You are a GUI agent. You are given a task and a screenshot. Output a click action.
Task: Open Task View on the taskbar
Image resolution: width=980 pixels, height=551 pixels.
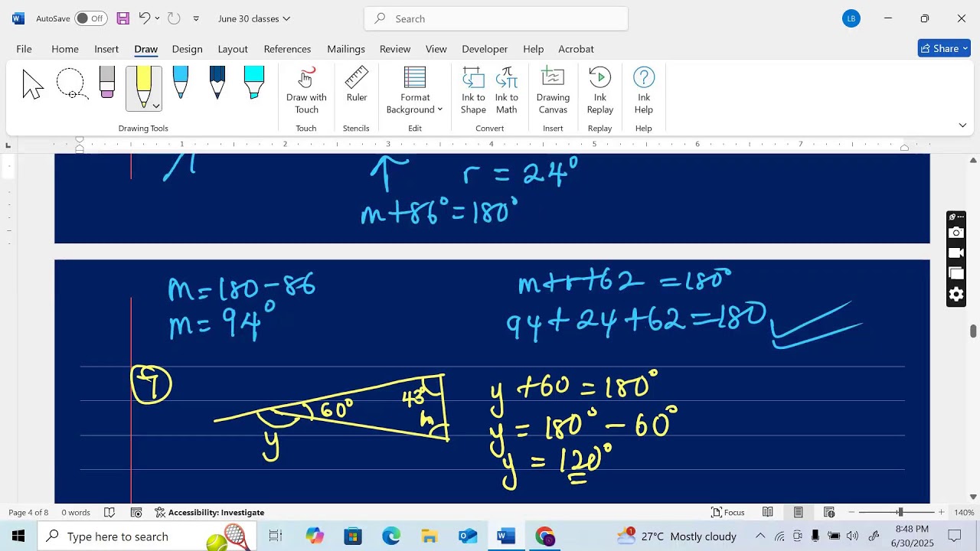276,536
